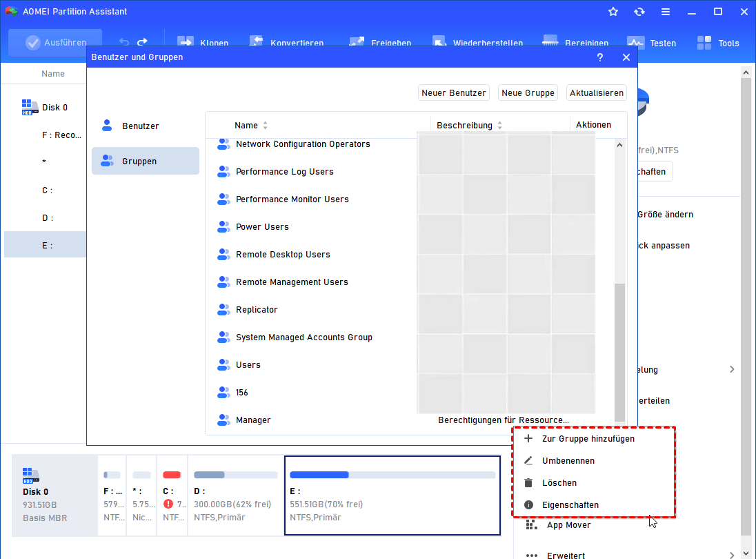Select * partition block in disk map
756x559 pixels.
[142, 496]
